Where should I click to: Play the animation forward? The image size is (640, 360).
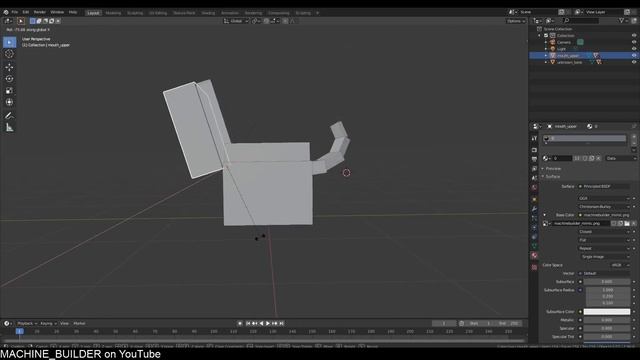point(268,323)
